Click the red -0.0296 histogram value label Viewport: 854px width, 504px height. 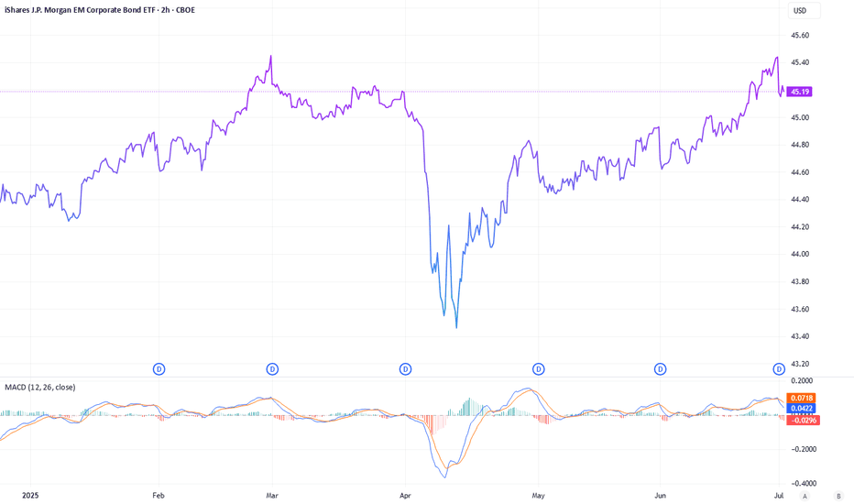(804, 420)
